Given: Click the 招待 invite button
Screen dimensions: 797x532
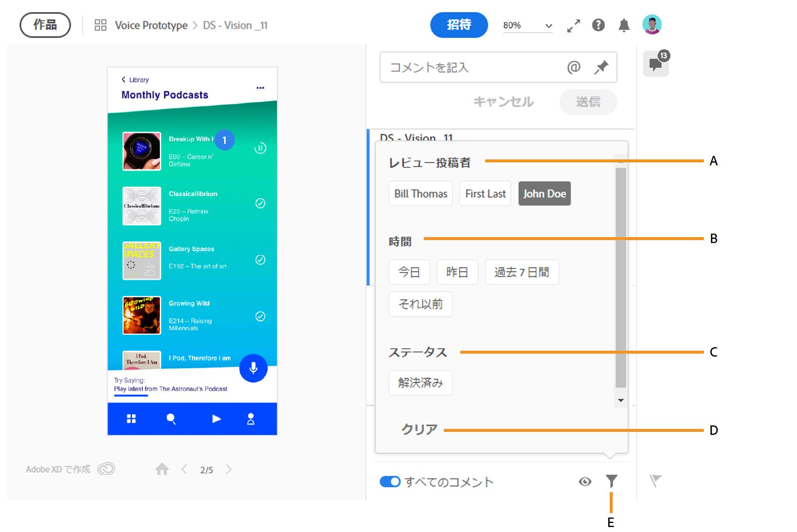Looking at the screenshot, I should (x=458, y=25).
